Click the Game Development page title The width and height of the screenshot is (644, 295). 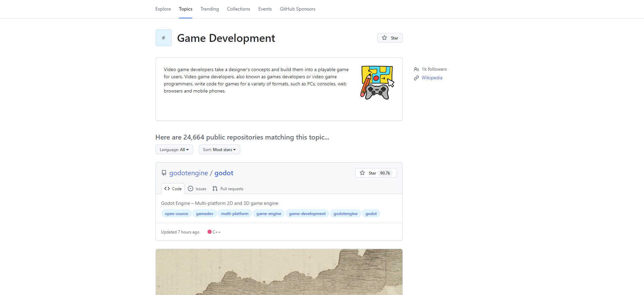click(x=226, y=38)
